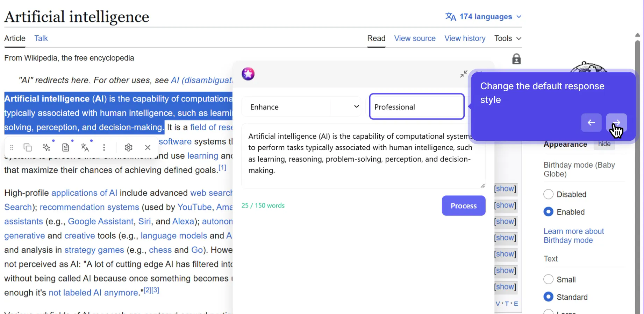Open the settings gear in floating toolbar

128,147
